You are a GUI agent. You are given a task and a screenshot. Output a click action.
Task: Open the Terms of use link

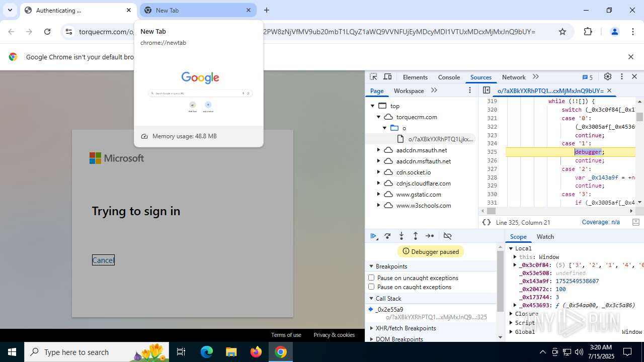coord(286,335)
